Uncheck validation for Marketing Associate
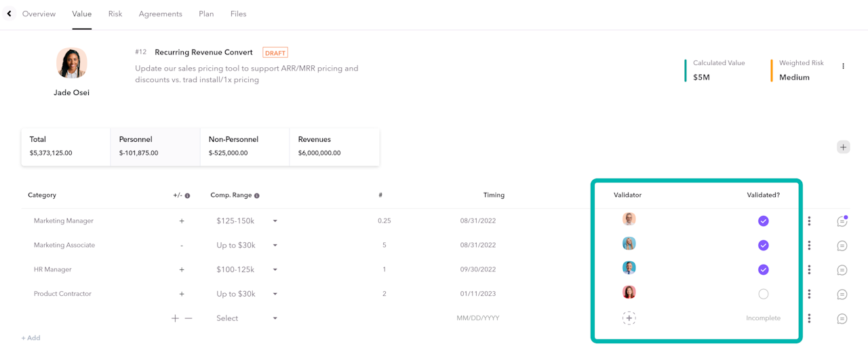 coord(763,246)
